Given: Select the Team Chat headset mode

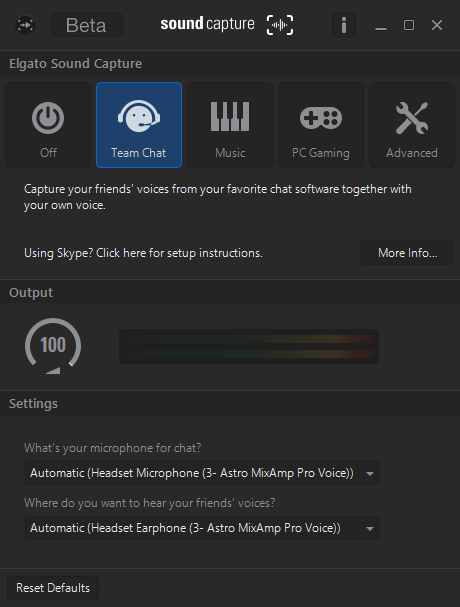Looking at the screenshot, I should tap(139, 125).
